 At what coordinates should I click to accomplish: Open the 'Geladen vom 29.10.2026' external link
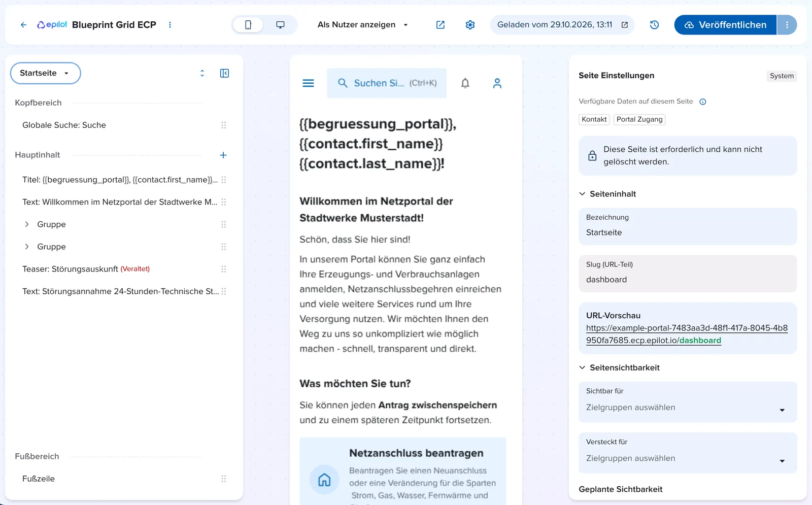pyautogui.click(x=625, y=25)
